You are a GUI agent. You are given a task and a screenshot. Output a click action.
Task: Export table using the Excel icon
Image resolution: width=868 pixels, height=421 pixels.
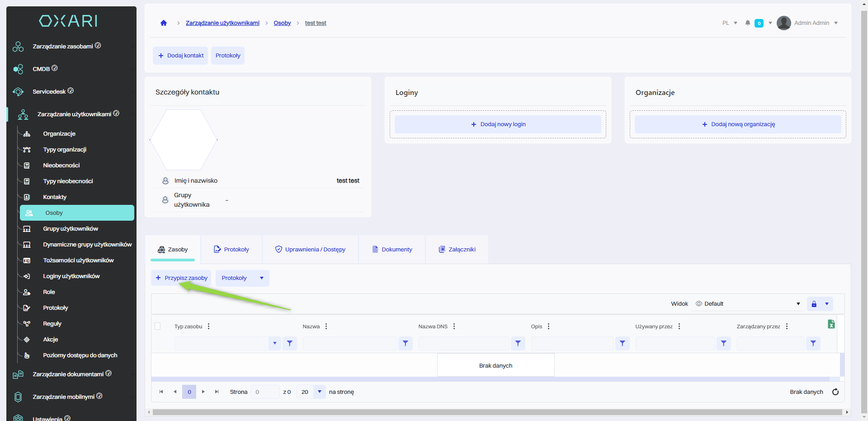pos(831,324)
